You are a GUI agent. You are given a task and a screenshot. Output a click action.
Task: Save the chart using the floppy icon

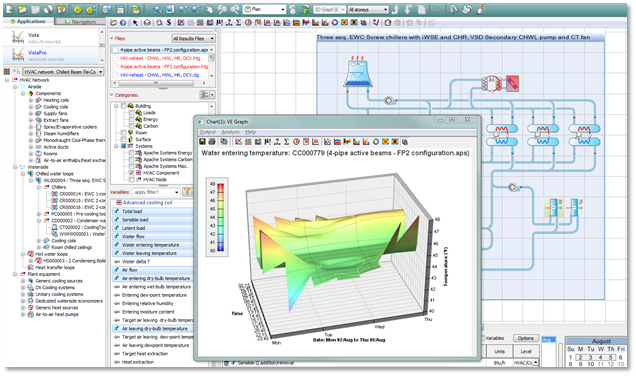tap(202, 142)
